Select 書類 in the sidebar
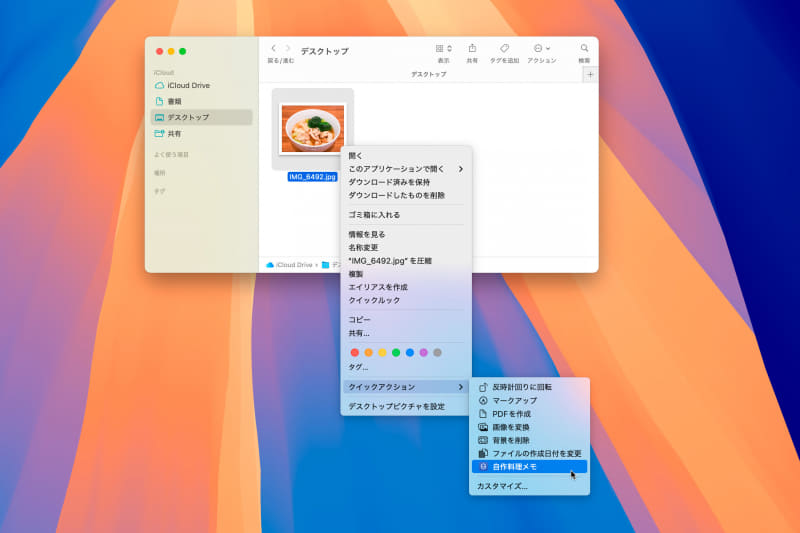The width and height of the screenshot is (800, 533). [x=202, y=101]
